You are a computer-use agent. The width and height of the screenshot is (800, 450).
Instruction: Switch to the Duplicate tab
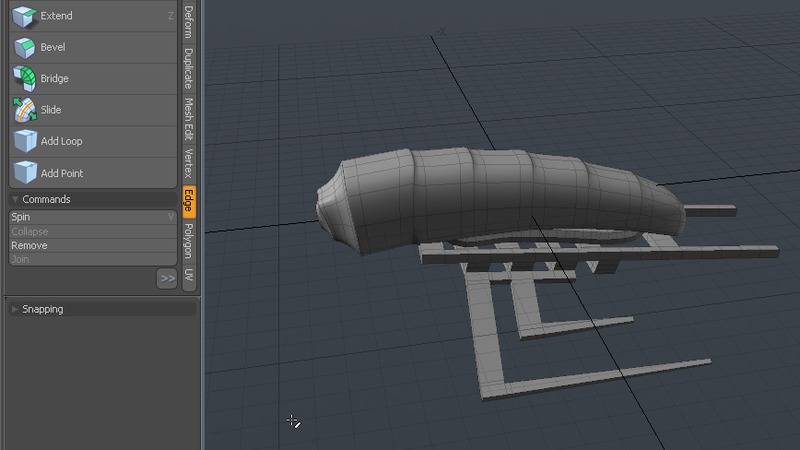189,69
